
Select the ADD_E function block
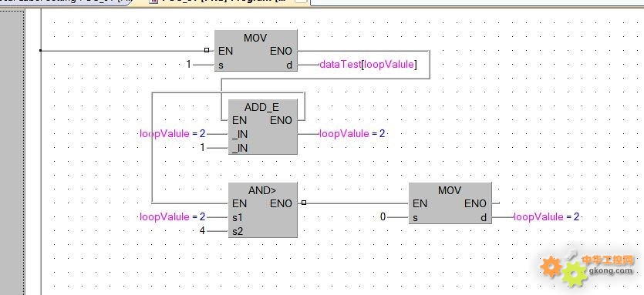coord(262,127)
